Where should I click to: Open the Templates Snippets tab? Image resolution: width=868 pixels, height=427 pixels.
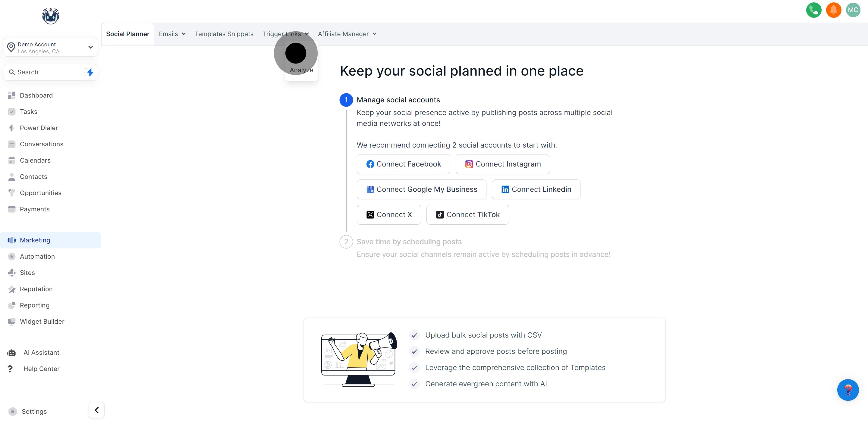tap(224, 34)
